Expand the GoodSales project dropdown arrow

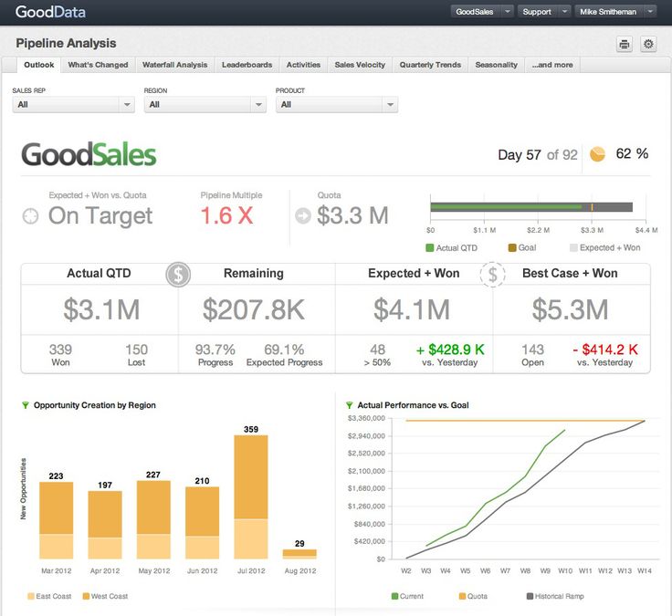pos(507,12)
